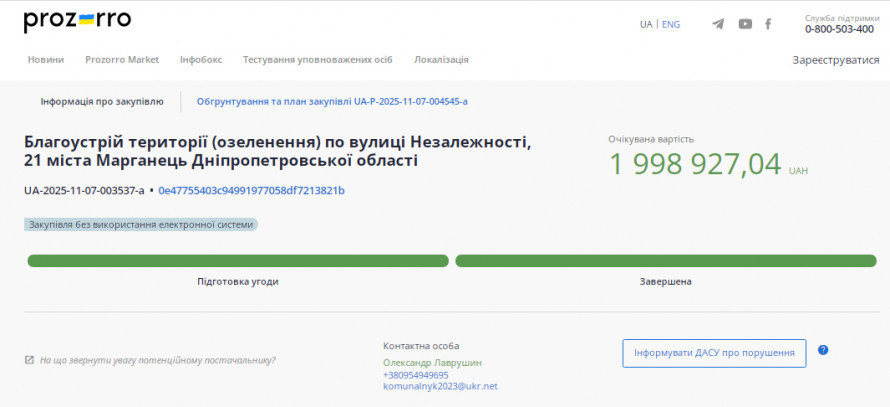
Task: Open the Локалізація menu item
Action: [441, 60]
